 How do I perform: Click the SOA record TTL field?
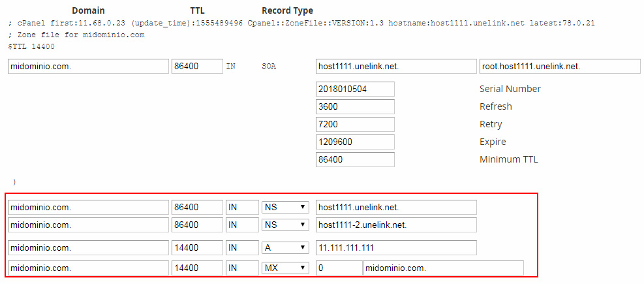[x=197, y=67]
